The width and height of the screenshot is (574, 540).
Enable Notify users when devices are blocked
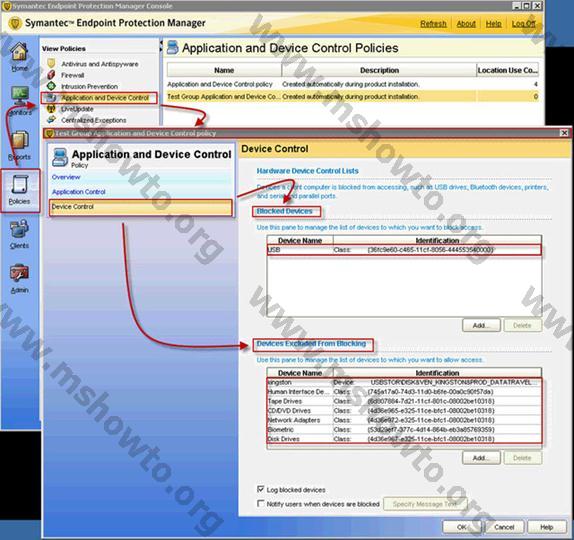pos(261,504)
